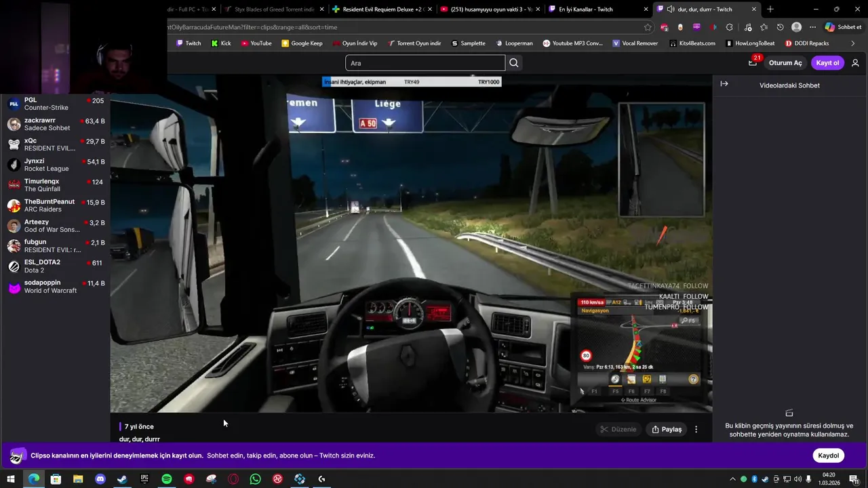Collapse the Videolardaki Sohbet chat panel
Screen dimensions: 868x488
724,84
